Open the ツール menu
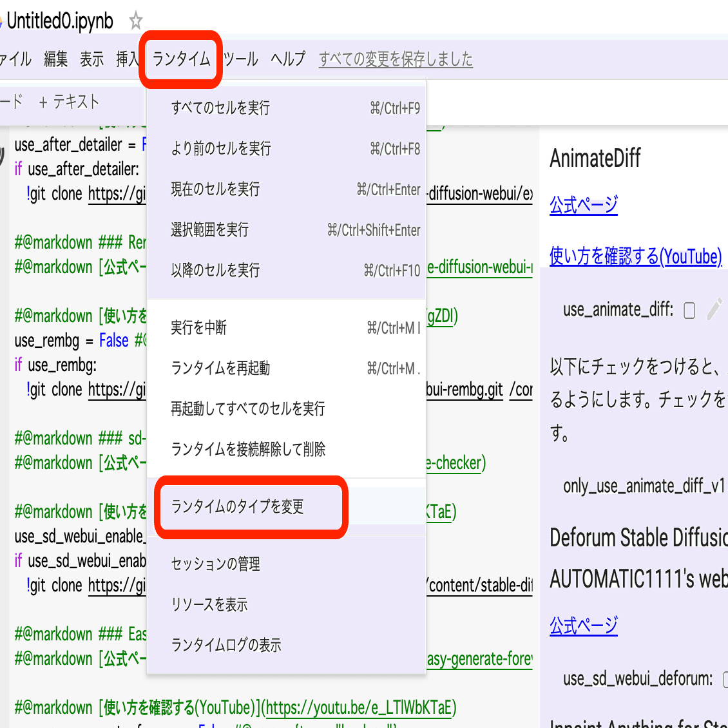The height and width of the screenshot is (728, 728). pyautogui.click(x=240, y=59)
